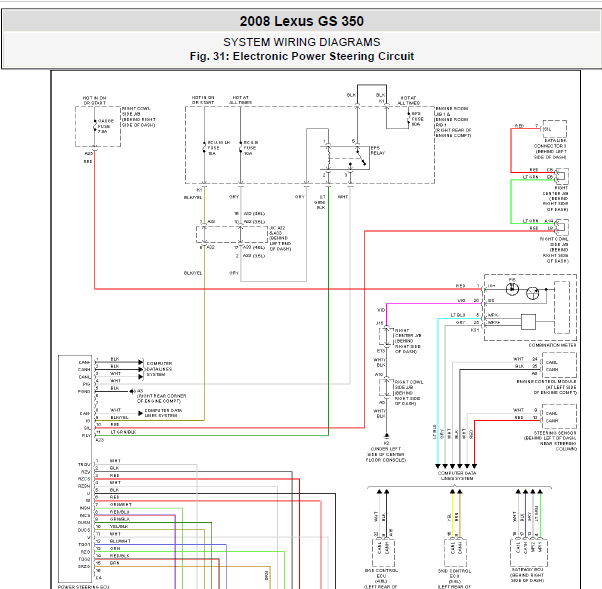
Task: Click the square MPX block in combination meter
Action: (x=528, y=322)
